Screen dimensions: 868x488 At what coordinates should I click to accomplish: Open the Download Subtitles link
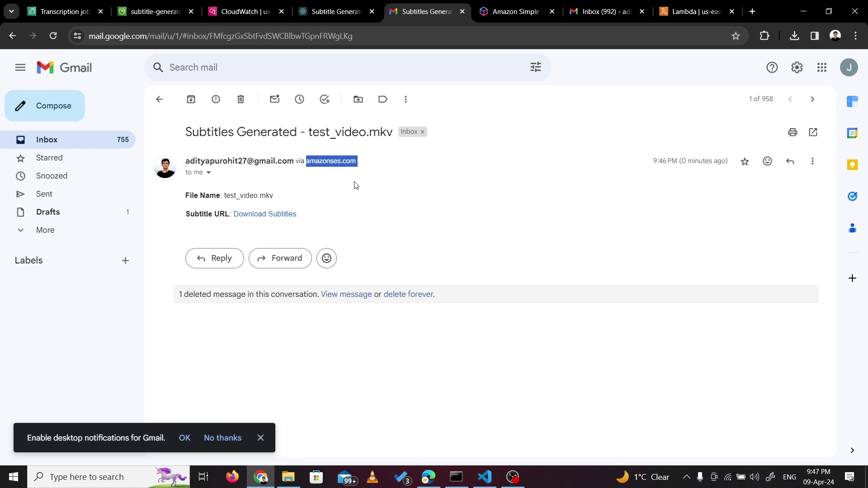pos(265,214)
